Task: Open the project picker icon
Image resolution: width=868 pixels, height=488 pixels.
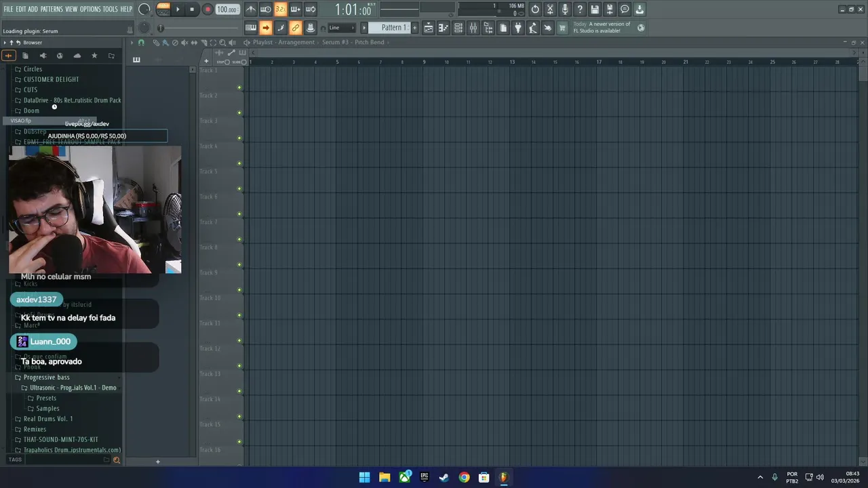Action: pos(503,28)
